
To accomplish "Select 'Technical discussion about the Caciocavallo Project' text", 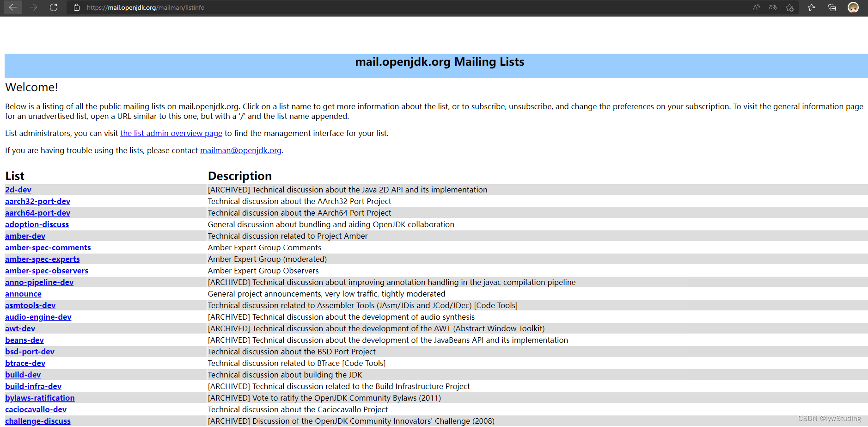I will pyautogui.click(x=298, y=409).
